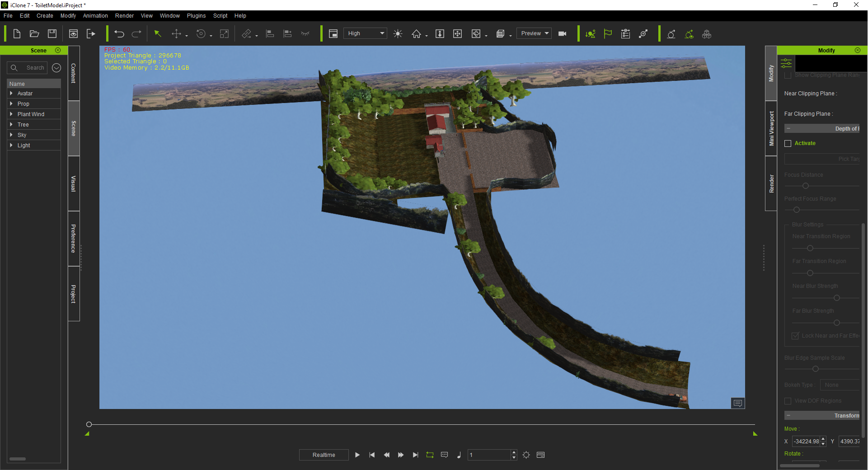The image size is (868, 470).
Task: Toggle Lock Near and Far Effect checkbox
Action: (x=795, y=336)
